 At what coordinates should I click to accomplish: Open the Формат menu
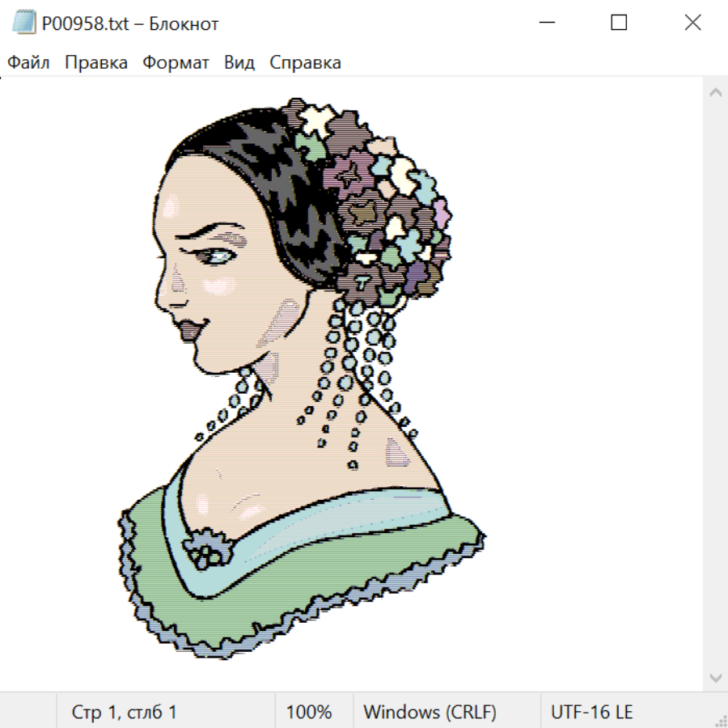coord(176,63)
